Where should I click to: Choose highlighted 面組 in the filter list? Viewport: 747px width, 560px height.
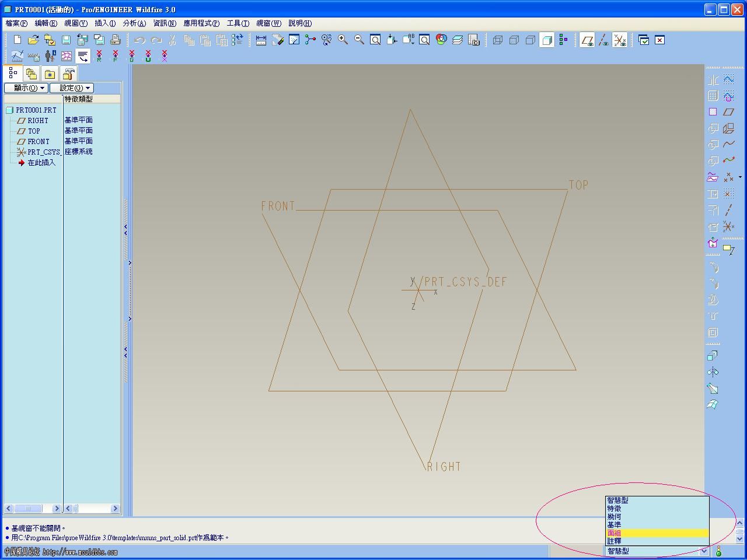coord(657,533)
